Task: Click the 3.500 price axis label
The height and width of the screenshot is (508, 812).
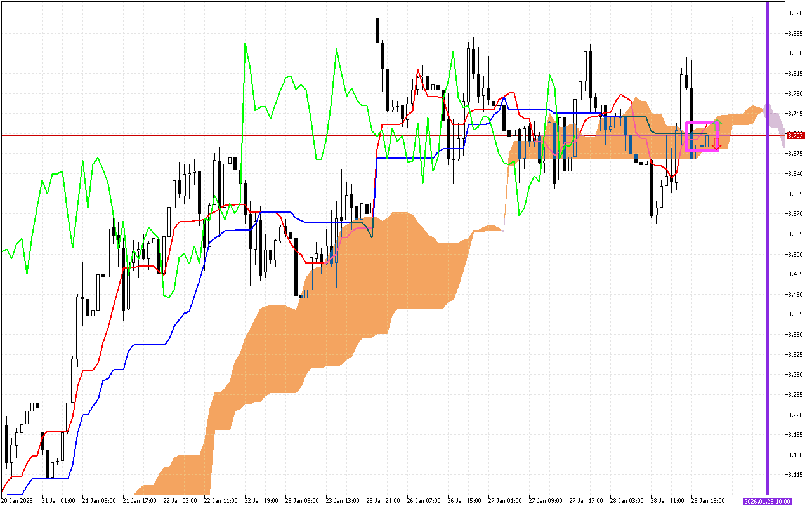Action: click(x=796, y=254)
